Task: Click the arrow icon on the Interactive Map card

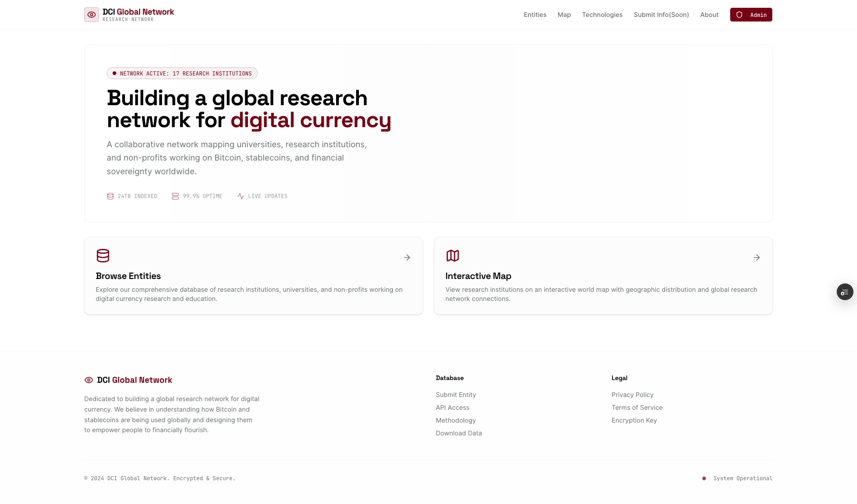Action: (x=757, y=257)
